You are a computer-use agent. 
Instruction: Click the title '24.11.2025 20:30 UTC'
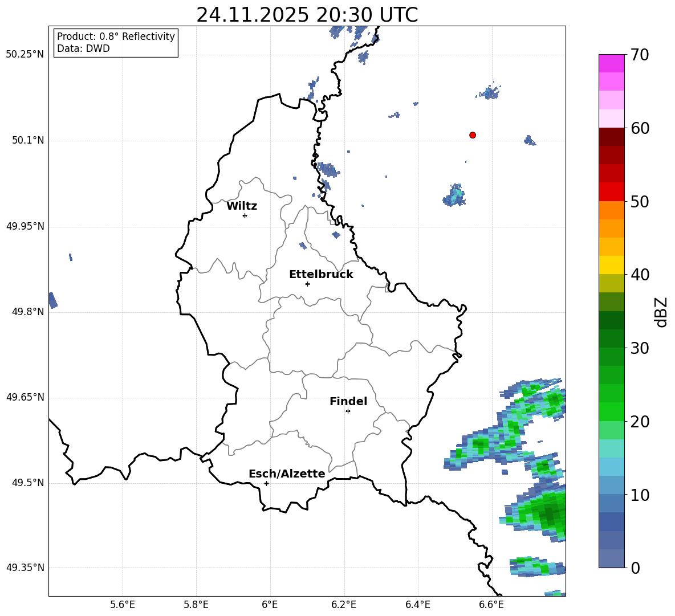pyautogui.click(x=307, y=15)
